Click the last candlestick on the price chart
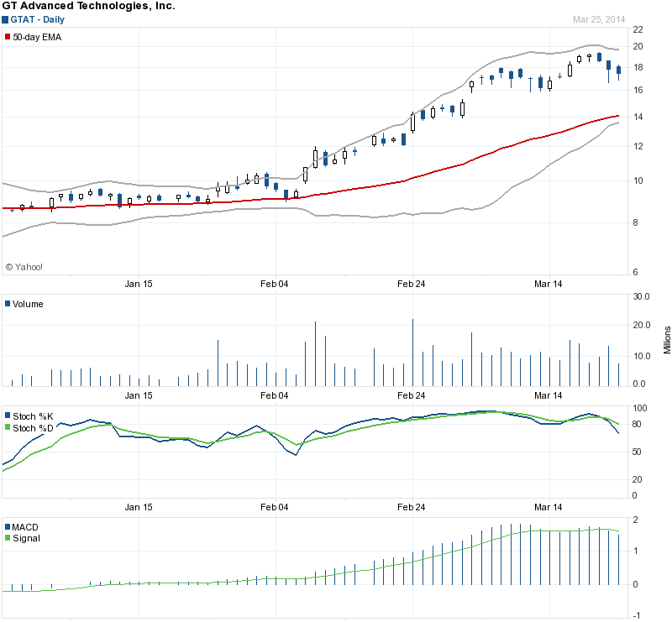The height and width of the screenshot is (622, 672). [619, 72]
